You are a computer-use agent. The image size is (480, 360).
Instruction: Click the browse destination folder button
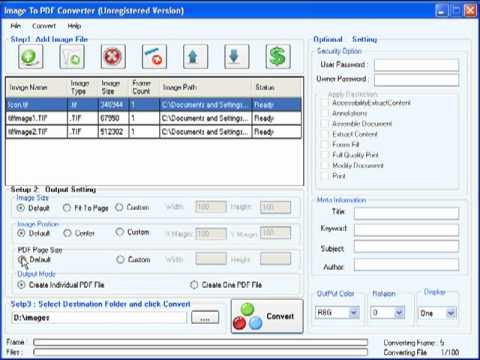click(205, 318)
